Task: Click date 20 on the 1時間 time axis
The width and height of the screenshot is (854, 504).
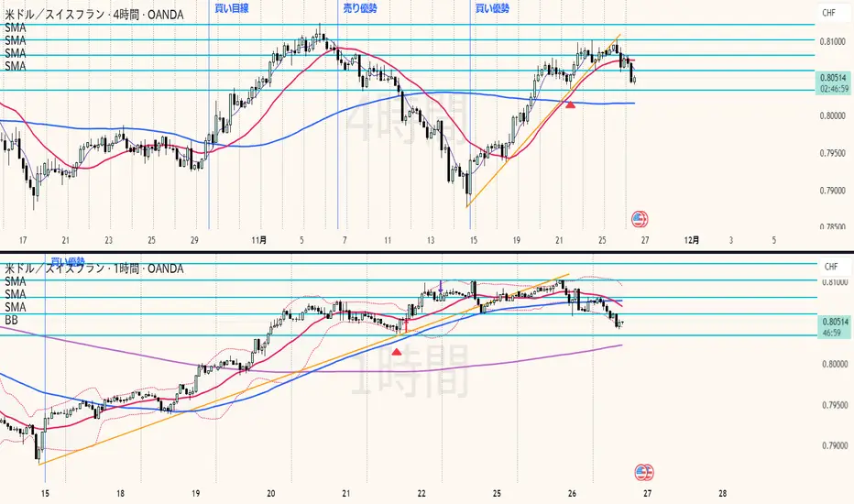Action: point(270,494)
